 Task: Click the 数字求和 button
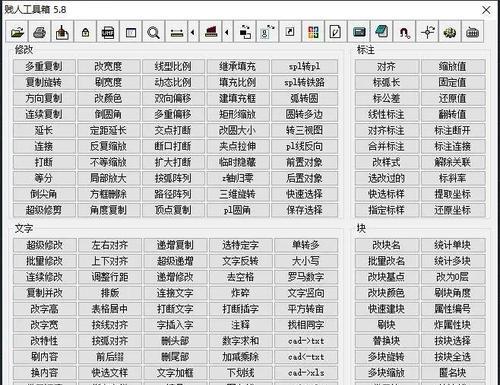click(241, 341)
